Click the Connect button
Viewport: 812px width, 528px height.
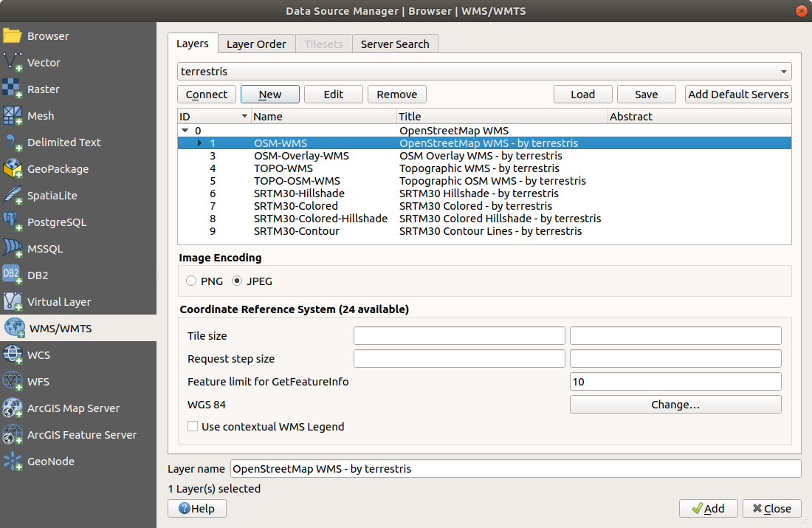click(x=207, y=95)
